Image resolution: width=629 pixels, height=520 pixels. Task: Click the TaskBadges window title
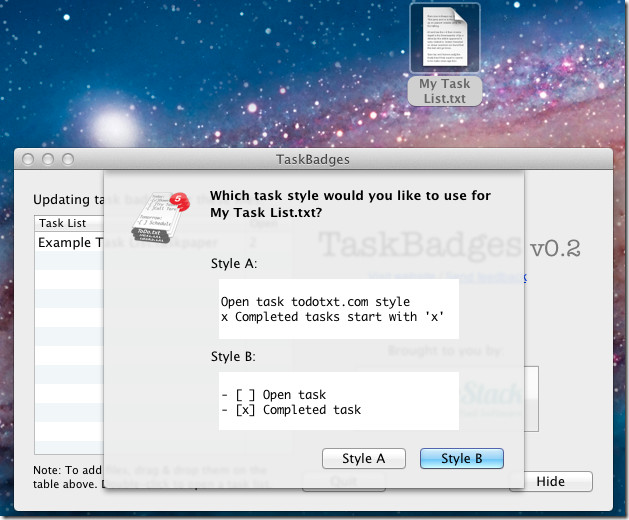coord(313,159)
